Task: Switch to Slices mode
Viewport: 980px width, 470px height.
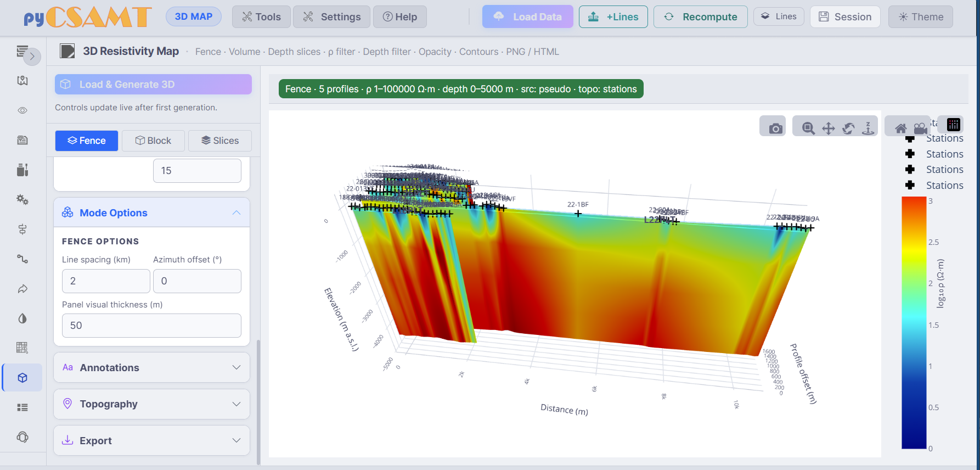Action: 220,141
